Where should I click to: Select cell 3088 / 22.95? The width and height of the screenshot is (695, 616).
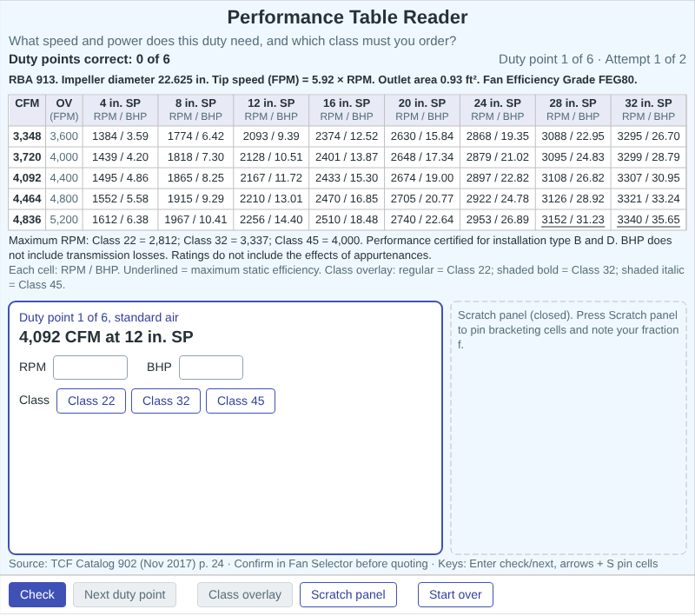[x=573, y=136]
